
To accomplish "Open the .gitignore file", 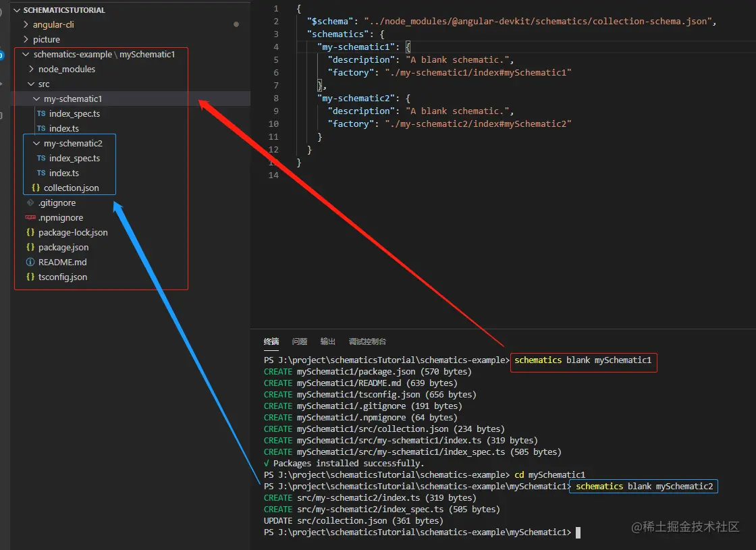I will 57,203.
